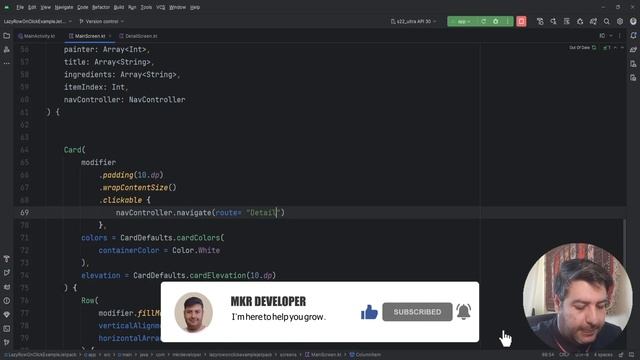The height and width of the screenshot is (360, 640).
Task: Click the ColumnItem breadcrumb
Action: click(x=365, y=355)
